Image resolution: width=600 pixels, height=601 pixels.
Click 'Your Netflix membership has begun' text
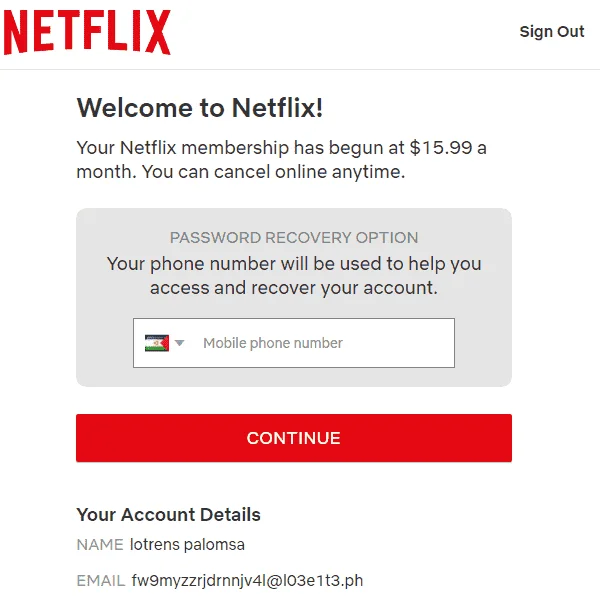tap(240, 148)
